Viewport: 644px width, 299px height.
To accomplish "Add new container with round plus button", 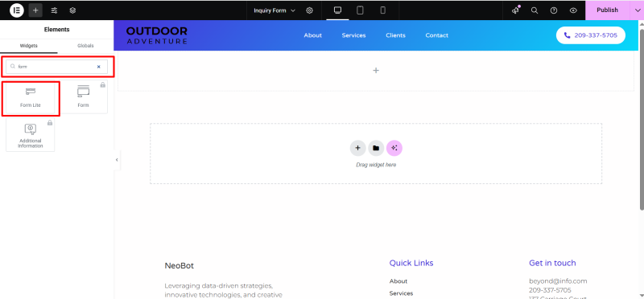I will pos(357,148).
